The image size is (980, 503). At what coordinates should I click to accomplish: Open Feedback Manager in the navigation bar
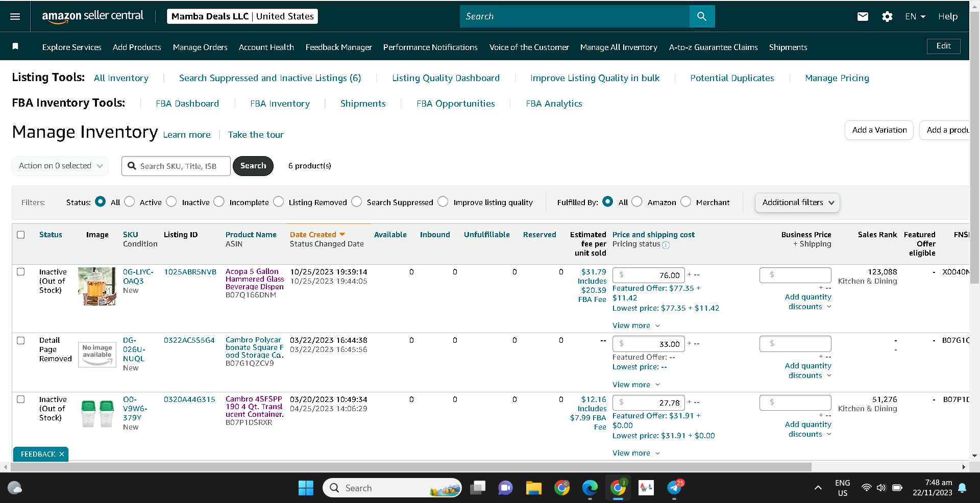click(339, 47)
